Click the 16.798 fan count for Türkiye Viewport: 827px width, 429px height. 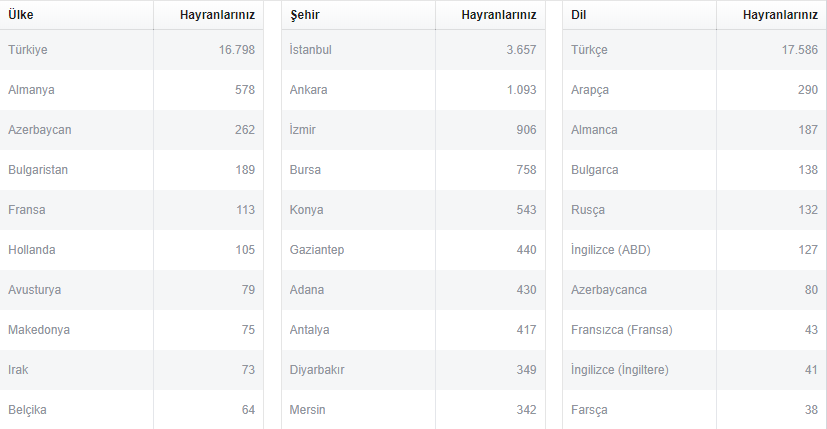pyautogui.click(x=237, y=50)
